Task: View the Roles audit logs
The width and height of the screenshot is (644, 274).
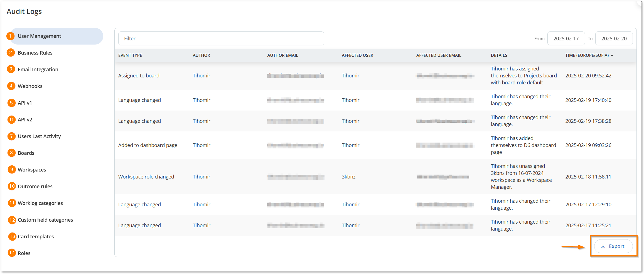Action: tap(24, 253)
